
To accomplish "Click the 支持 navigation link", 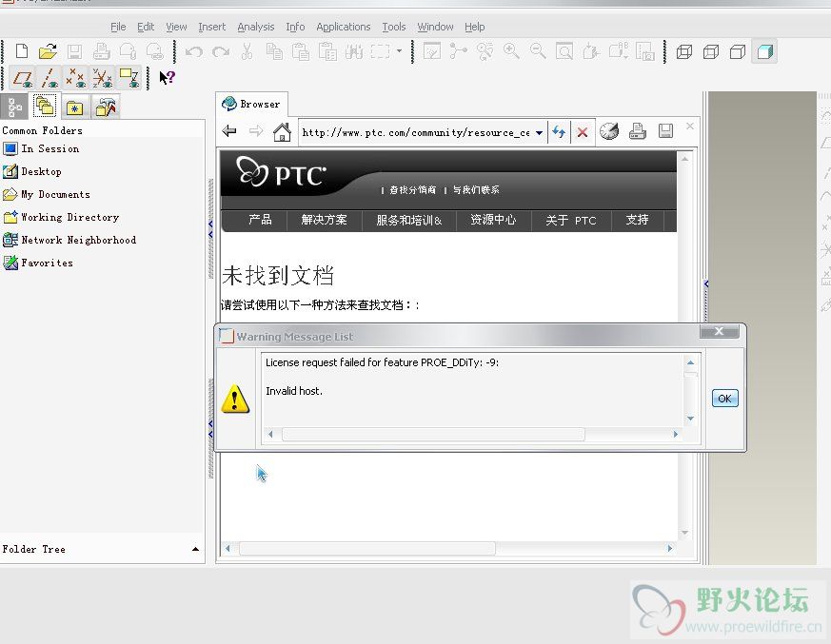I will click(637, 220).
